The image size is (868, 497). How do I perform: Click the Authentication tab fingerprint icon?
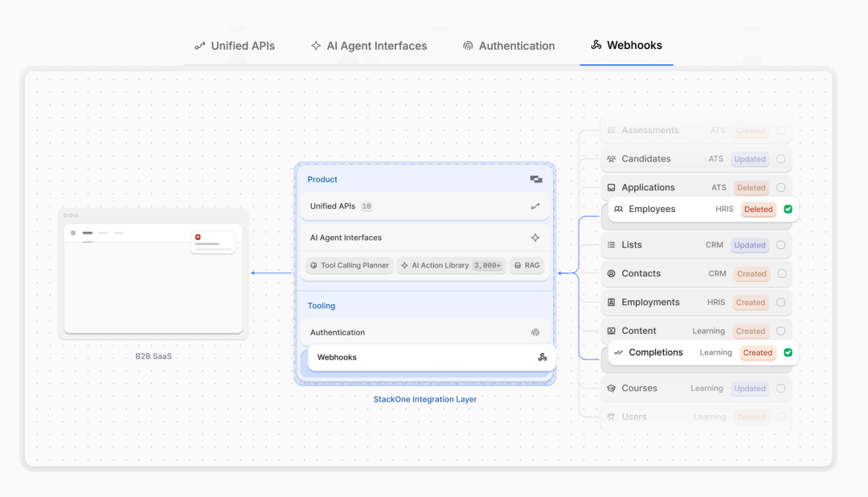(468, 46)
